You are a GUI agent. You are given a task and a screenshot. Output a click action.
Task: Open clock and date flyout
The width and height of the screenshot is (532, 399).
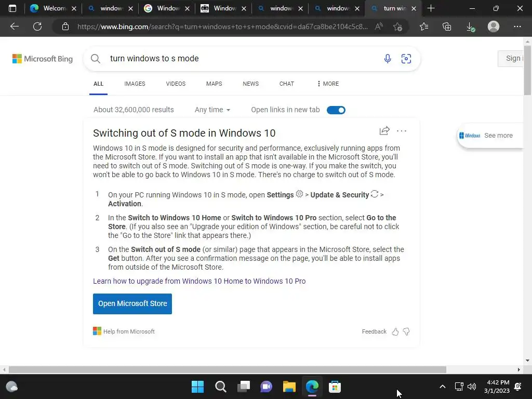pyautogui.click(x=497, y=387)
